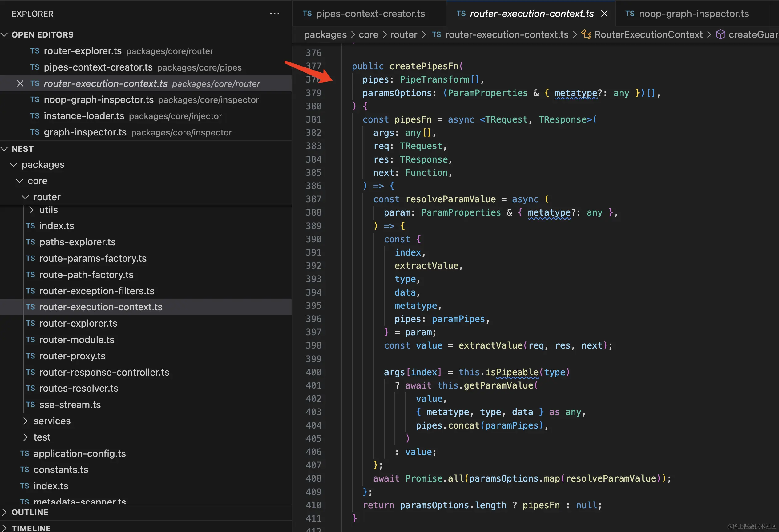Click extractValue call on line 398

[490, 346]
